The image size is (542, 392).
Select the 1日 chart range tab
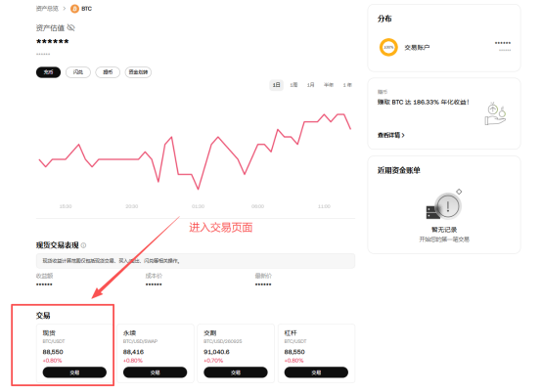[276, 85]
